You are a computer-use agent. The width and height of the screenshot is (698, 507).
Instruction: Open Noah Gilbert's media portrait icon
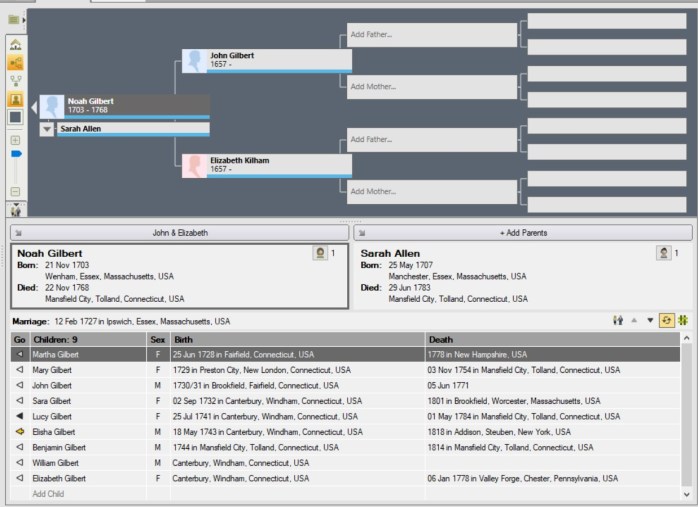pos(321,253)
